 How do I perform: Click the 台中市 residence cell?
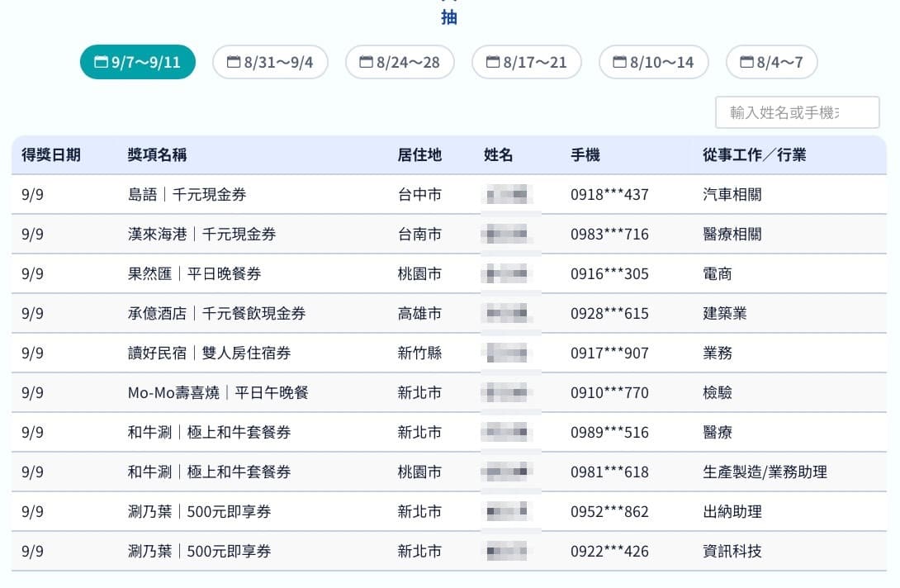[419, 195]
